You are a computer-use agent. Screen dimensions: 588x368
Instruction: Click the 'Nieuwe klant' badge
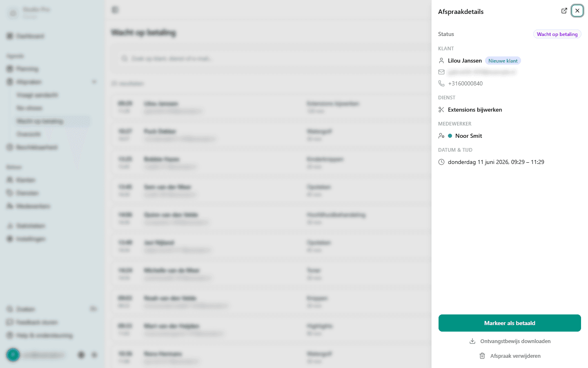pyautogui.click(x=503, y=61)
